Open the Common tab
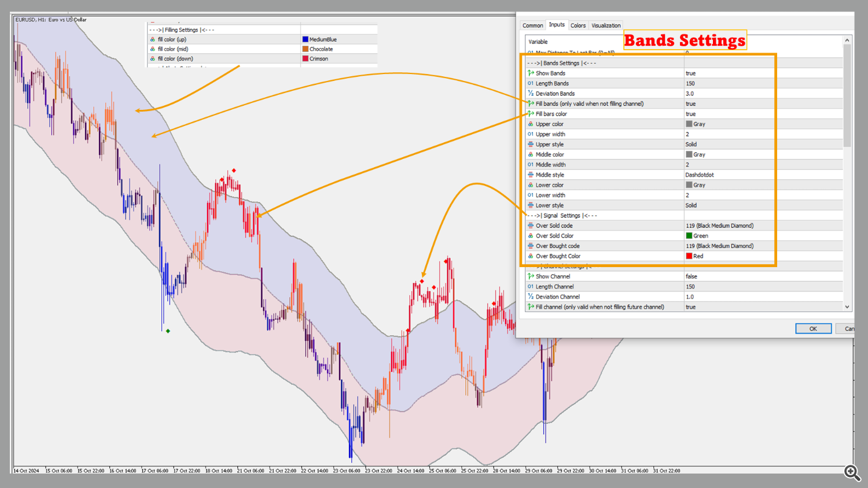The height and width of the screenshot is (488, 868). point(532,25)
